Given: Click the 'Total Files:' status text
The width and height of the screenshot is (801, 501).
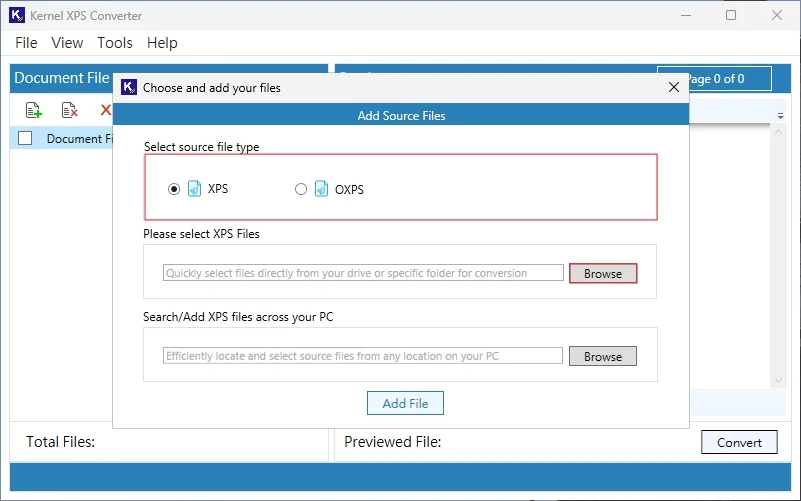Looking at the screenshot, I should [60, 442].
